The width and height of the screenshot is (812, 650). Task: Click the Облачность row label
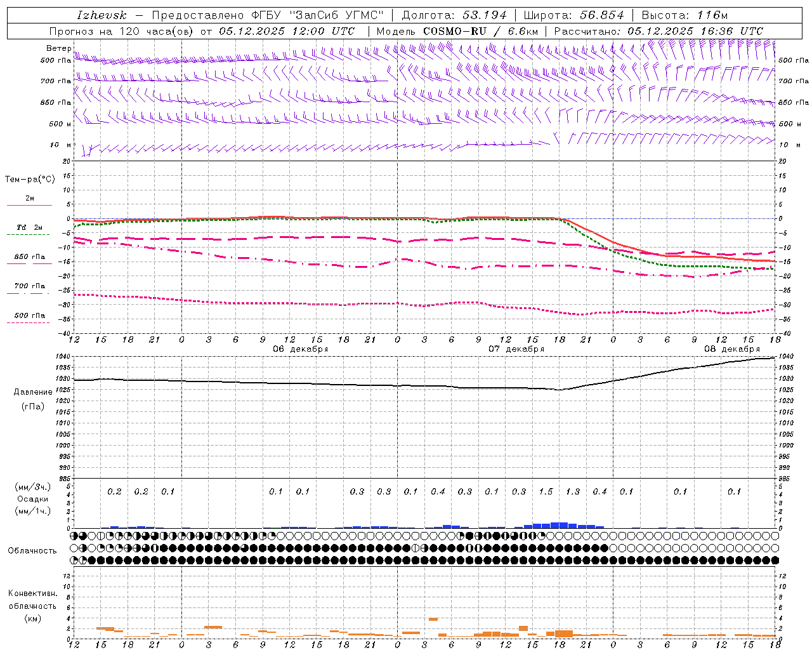tap(32, 551)
